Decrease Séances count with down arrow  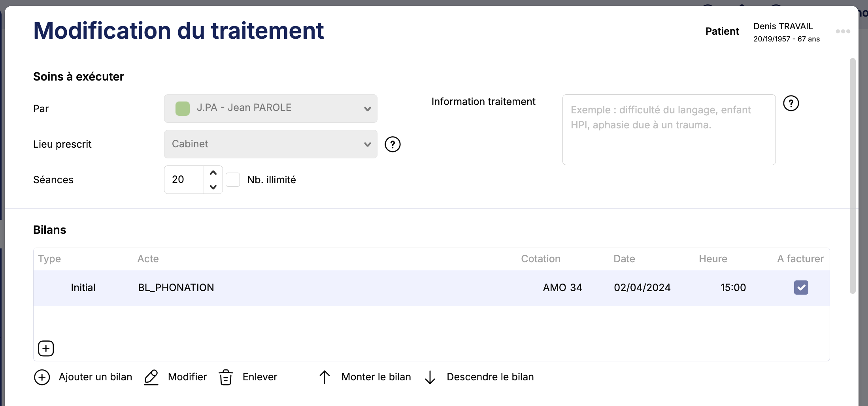(x=213, y=187)
